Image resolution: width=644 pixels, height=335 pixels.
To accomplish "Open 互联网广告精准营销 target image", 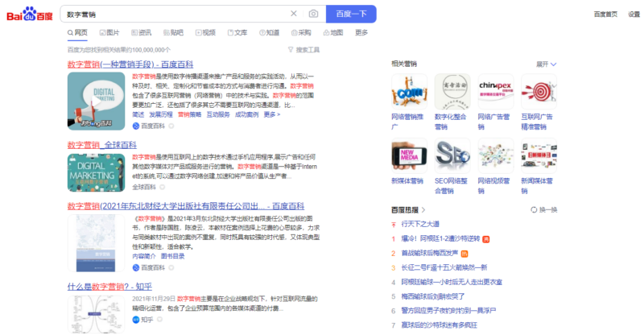I will click(x=539, y=91).
